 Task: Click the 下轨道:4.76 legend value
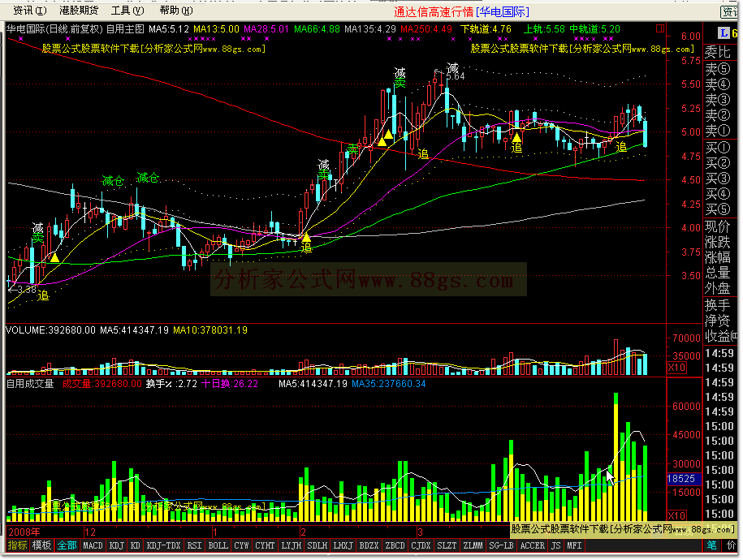tap(486, 29)
